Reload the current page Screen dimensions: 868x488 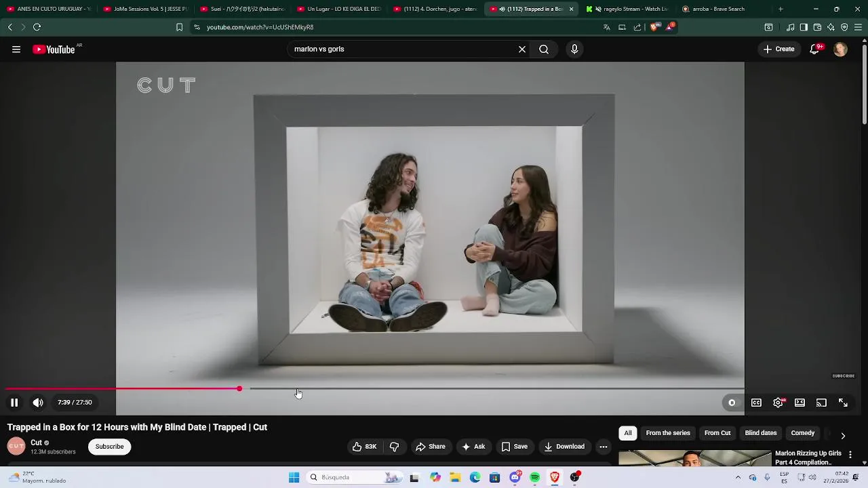pyautogui.click(x=37, y=27)
